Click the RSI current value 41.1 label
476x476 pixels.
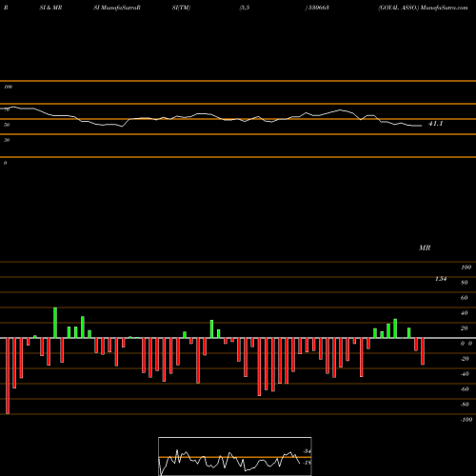coord(436,124)
